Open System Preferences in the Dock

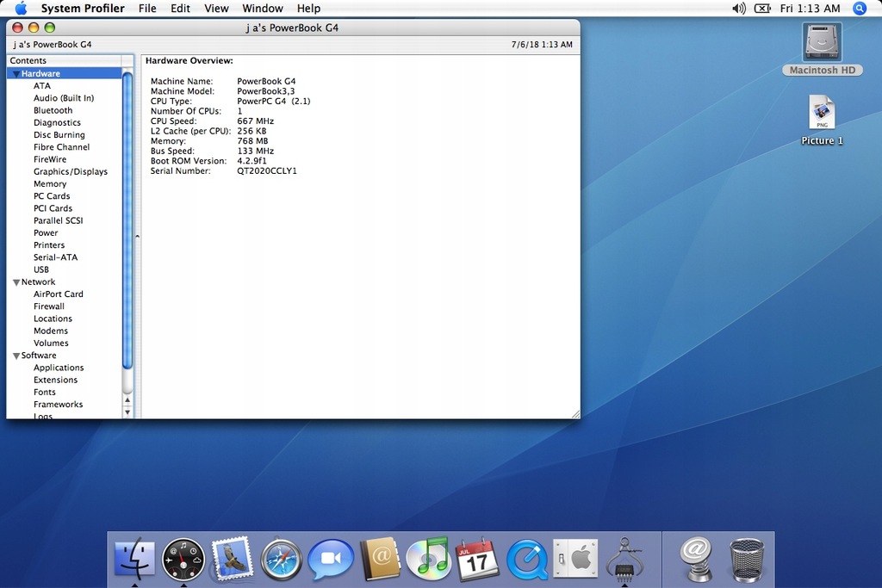575,558
